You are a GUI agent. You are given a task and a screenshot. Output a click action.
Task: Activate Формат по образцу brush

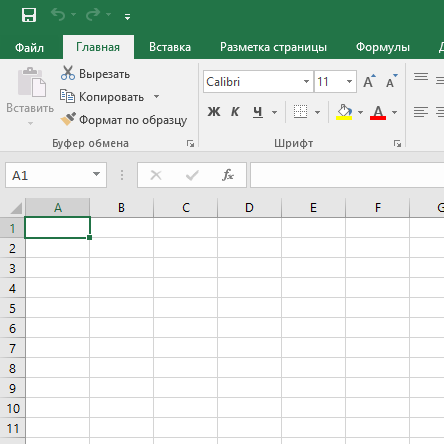(x=124, y=120)
